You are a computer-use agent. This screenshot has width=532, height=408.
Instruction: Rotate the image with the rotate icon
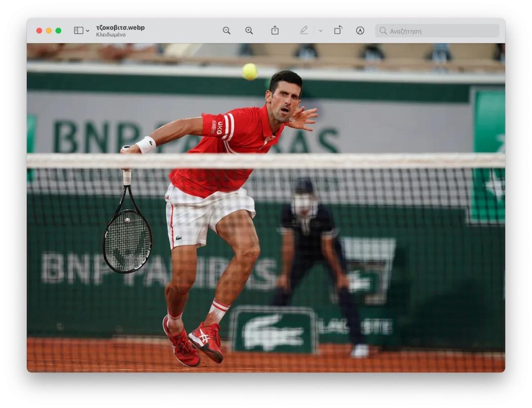338,30
